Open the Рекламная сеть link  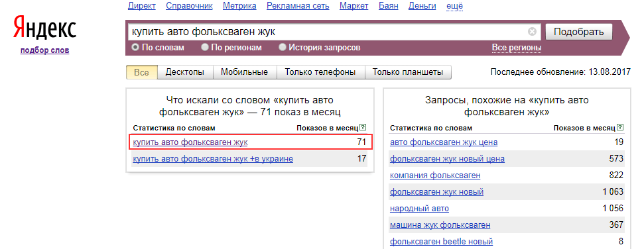(x=298, y=6)
